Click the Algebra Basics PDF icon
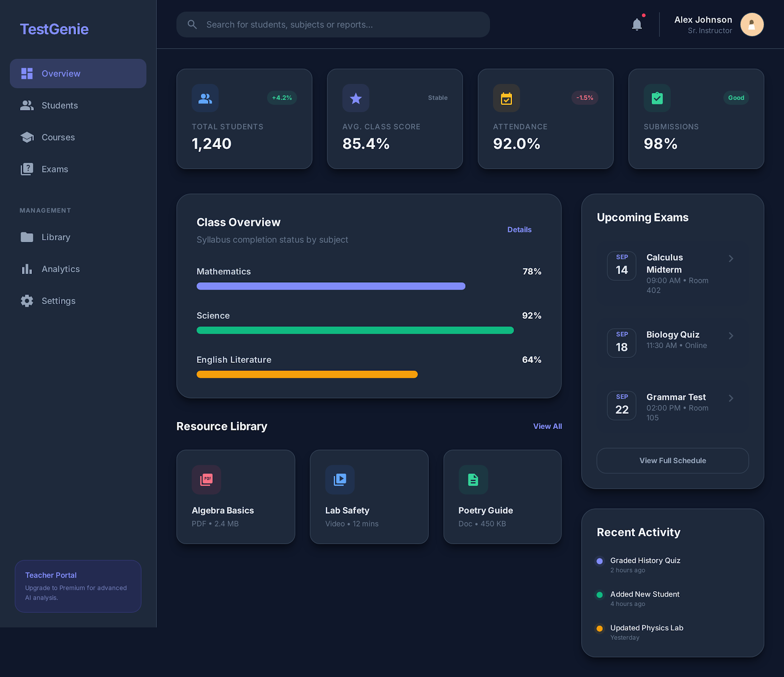784x677 pixels. [206, 480]
